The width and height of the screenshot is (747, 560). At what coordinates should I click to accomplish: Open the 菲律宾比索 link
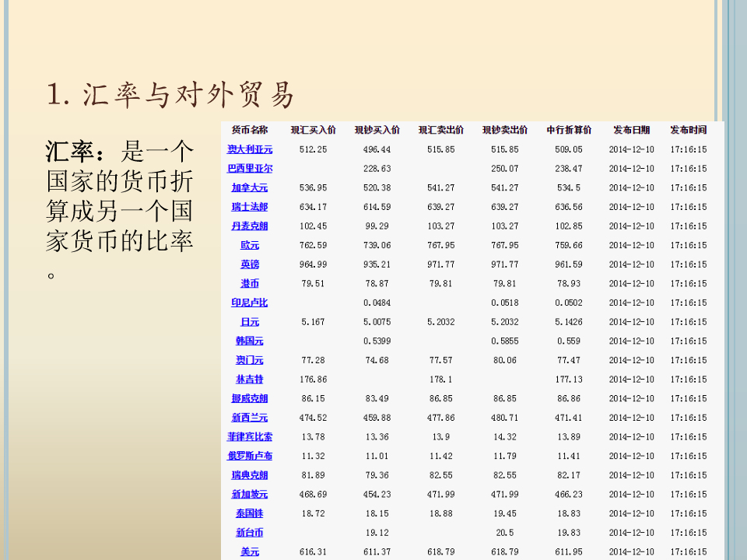(250, 436)
